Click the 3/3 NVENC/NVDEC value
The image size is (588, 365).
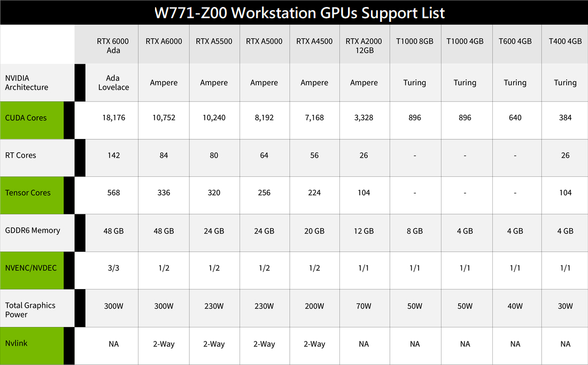point(114,268)
